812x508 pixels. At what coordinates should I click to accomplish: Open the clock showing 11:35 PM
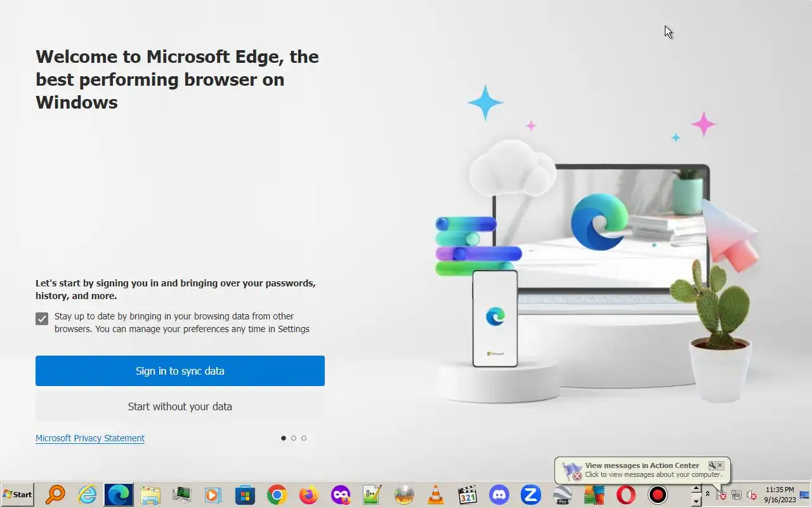pos(780,495)
